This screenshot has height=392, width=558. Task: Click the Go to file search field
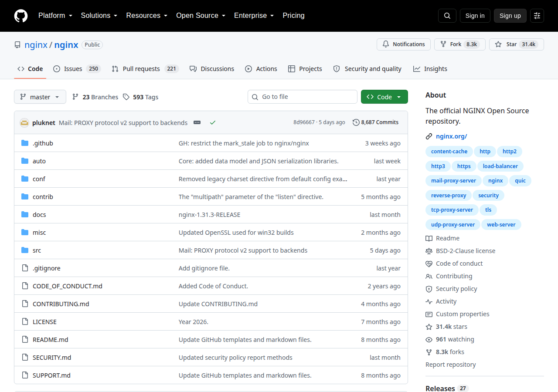pyautogui.click(x=303, y=97)
